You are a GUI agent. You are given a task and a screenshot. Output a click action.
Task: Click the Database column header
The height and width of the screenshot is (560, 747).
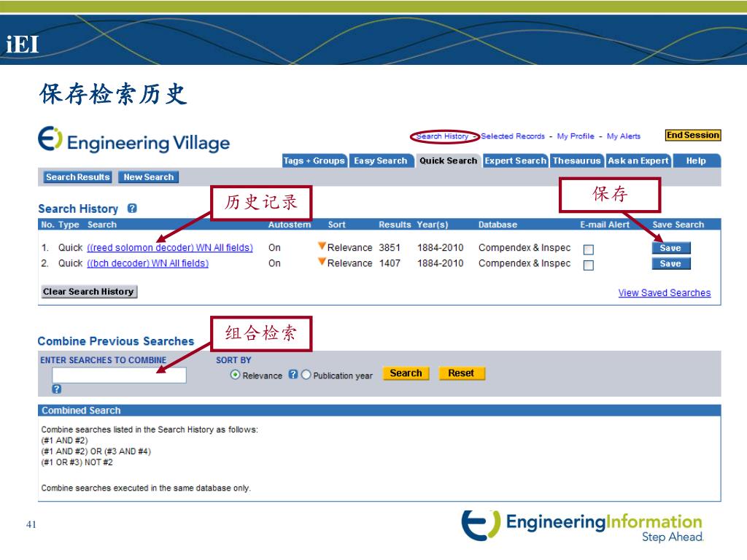498,225
